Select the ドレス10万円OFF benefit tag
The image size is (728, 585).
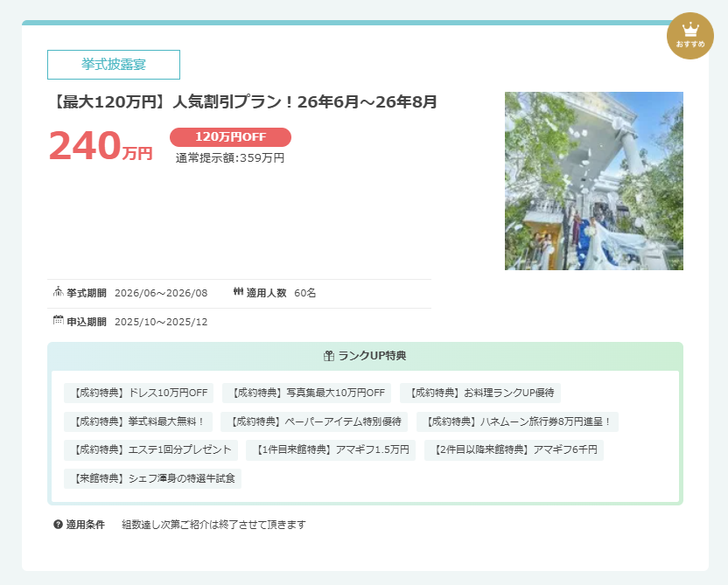coord(139,393)
